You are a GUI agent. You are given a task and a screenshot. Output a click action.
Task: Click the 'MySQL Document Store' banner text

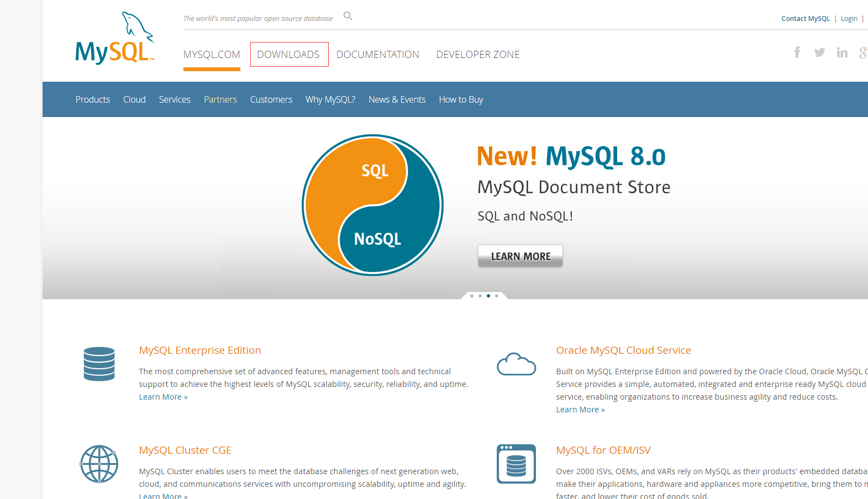(574, 188)
